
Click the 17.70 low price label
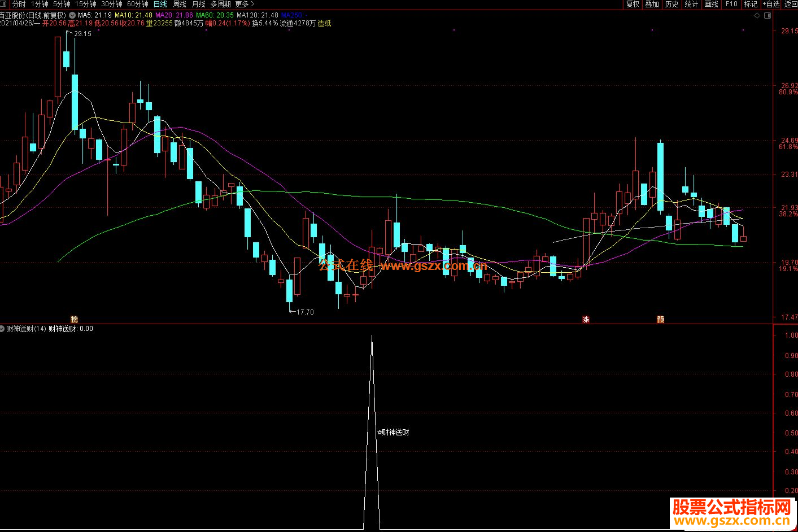click(x=305, y=312)
